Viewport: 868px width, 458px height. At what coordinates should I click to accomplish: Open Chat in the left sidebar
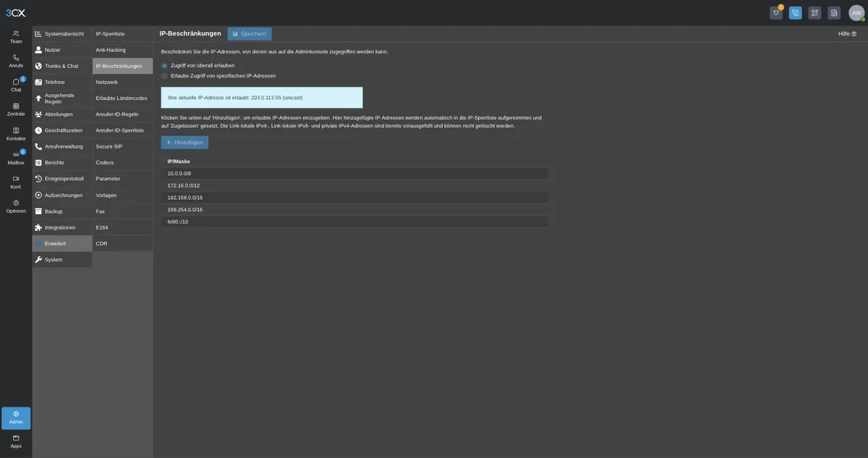click(16, 85)
